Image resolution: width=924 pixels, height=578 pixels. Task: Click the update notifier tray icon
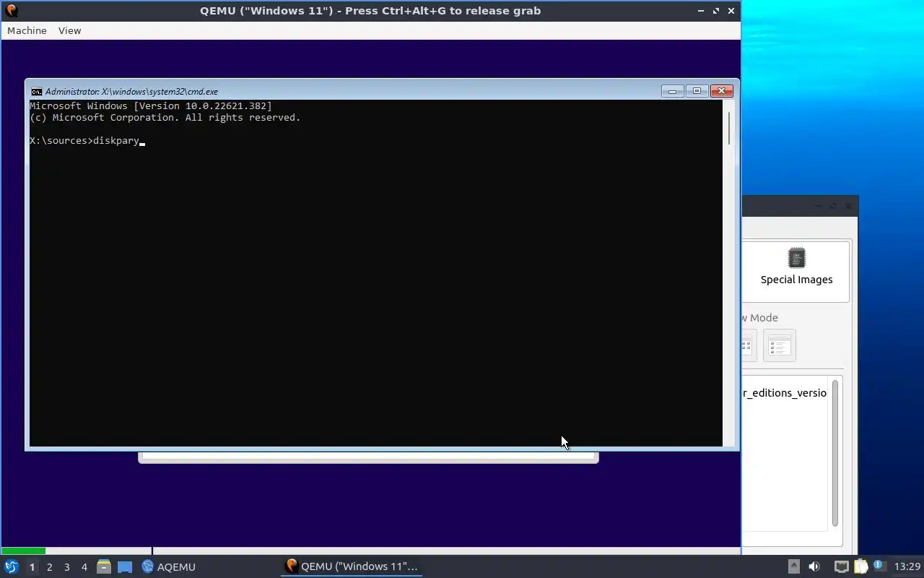879,566
